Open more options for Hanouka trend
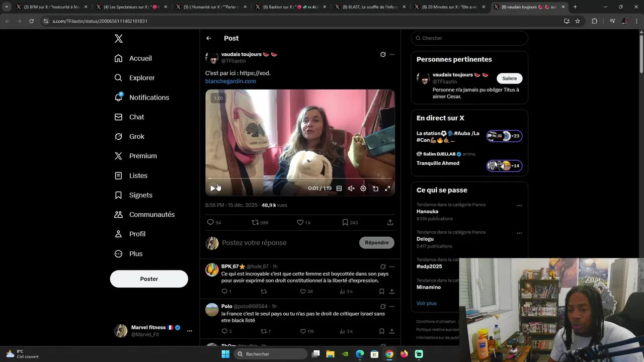Image resolution: width=644 pixels, height=362 pixels. (x=519, y=205)
